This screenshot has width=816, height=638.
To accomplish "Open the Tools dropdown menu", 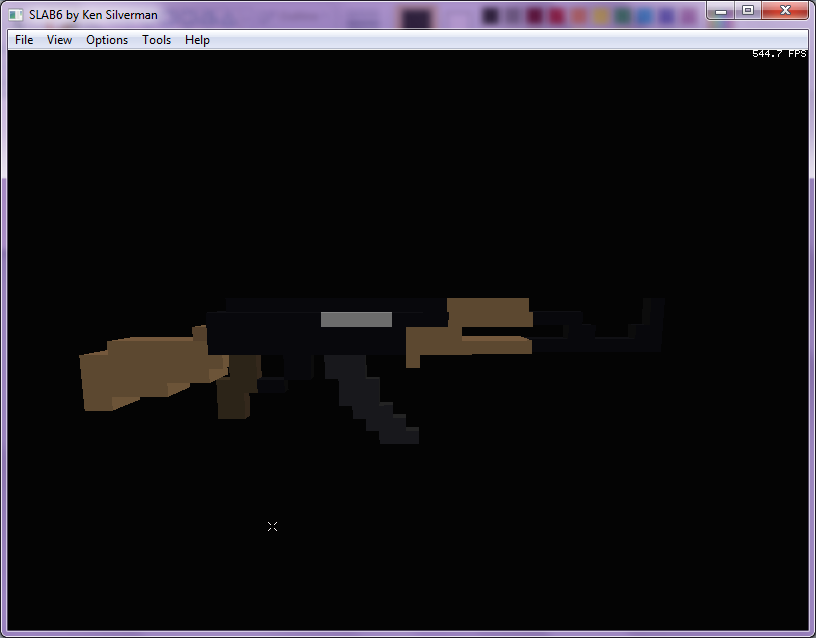I will [156, 40].
